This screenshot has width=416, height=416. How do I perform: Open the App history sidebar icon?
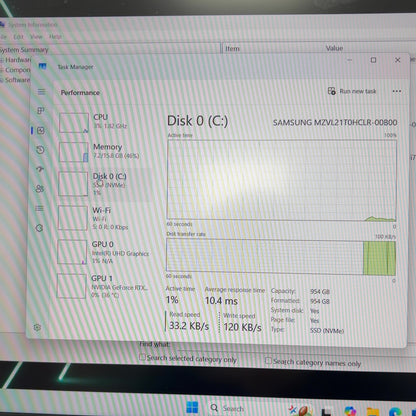click(40, 150)
